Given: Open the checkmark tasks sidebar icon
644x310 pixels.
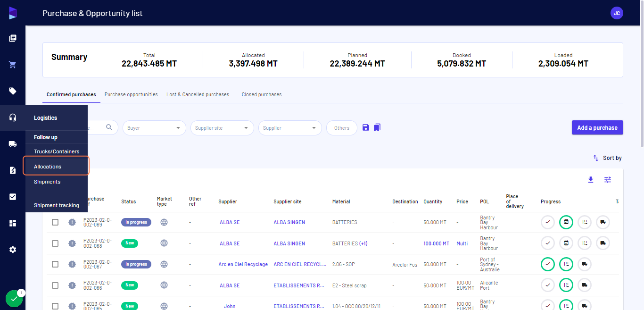Looking at the screenshot, I should 13,197.
